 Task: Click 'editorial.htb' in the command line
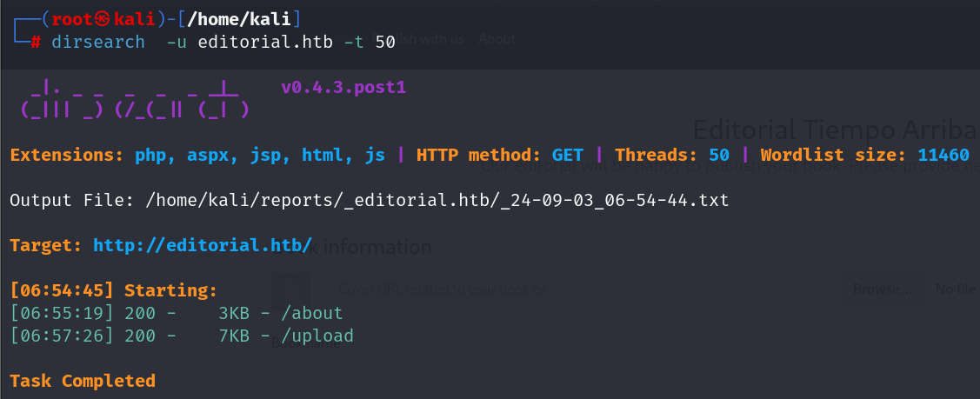pyautogui.click(x=265, y=42)
